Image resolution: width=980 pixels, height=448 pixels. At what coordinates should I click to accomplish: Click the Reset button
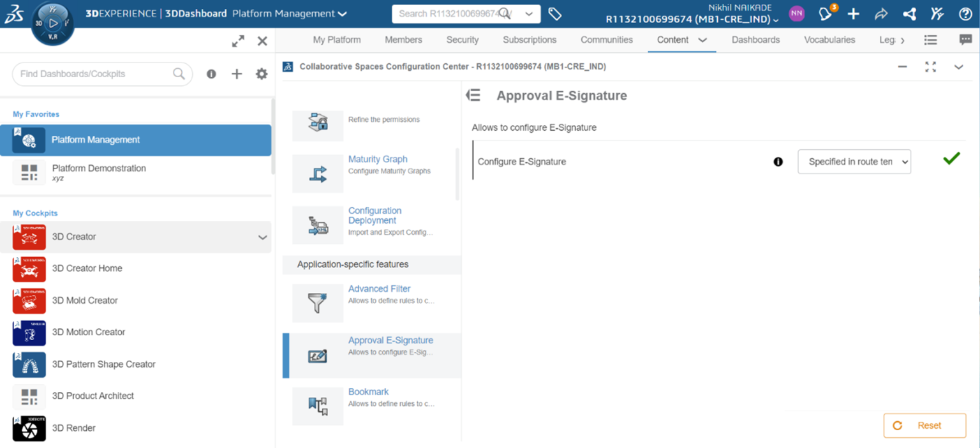point(924,425)
